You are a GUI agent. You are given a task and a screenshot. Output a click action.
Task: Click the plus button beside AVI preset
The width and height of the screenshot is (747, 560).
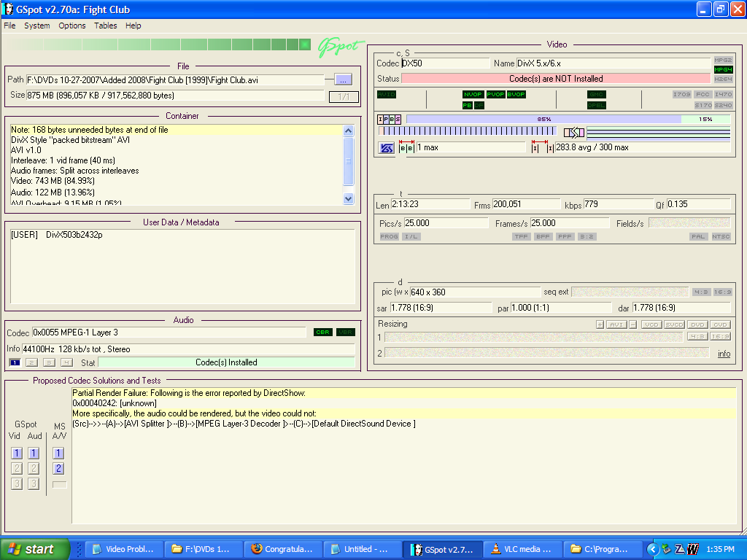coord(600,324)
